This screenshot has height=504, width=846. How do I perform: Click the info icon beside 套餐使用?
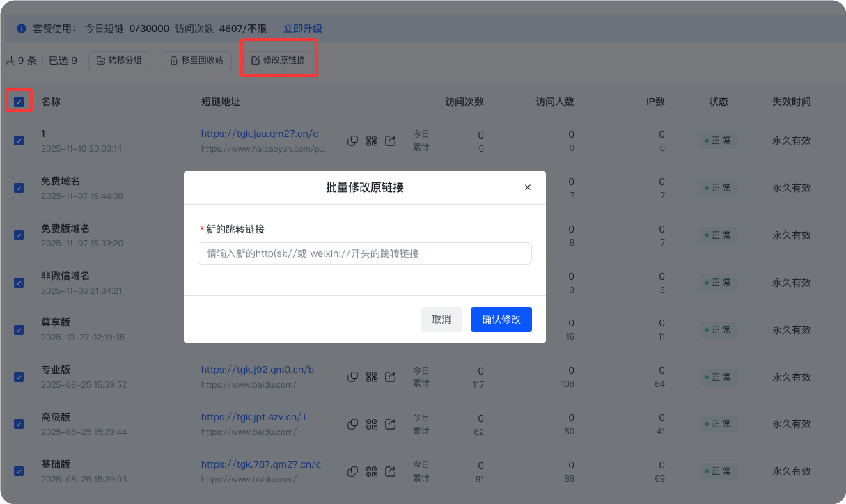click(x=22, y=29)
